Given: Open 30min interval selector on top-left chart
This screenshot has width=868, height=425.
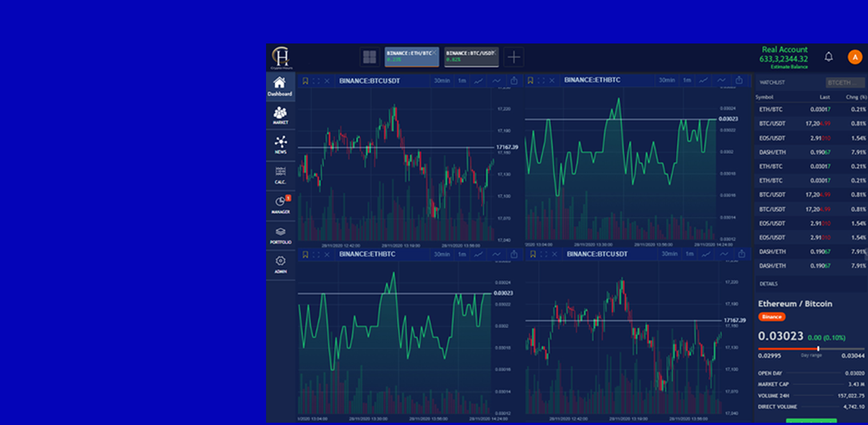Looking at the screenshot, I should click(441, 81).
